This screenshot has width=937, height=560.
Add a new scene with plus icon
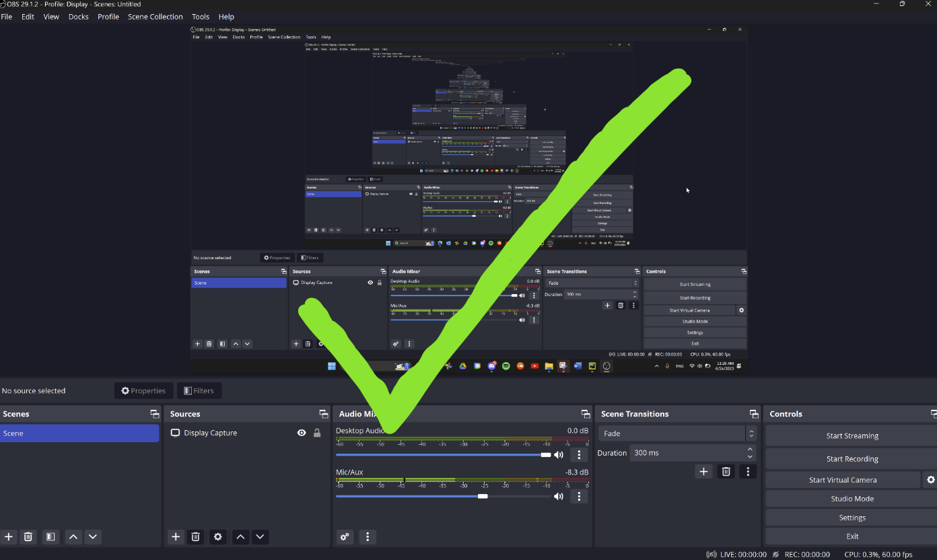[x=9, y=536]
